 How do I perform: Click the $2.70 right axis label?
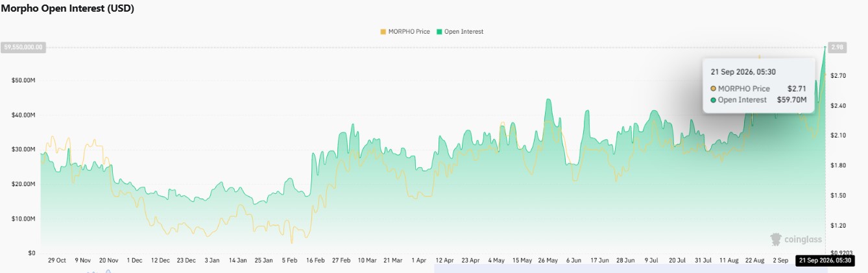tap(838, 76)
